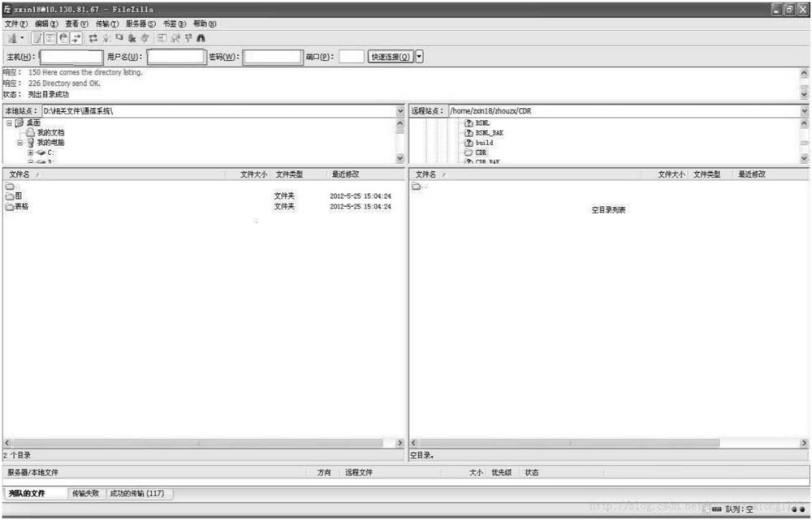
Task: Open the directory listing filters icon
Action: (x=162, y=38)
